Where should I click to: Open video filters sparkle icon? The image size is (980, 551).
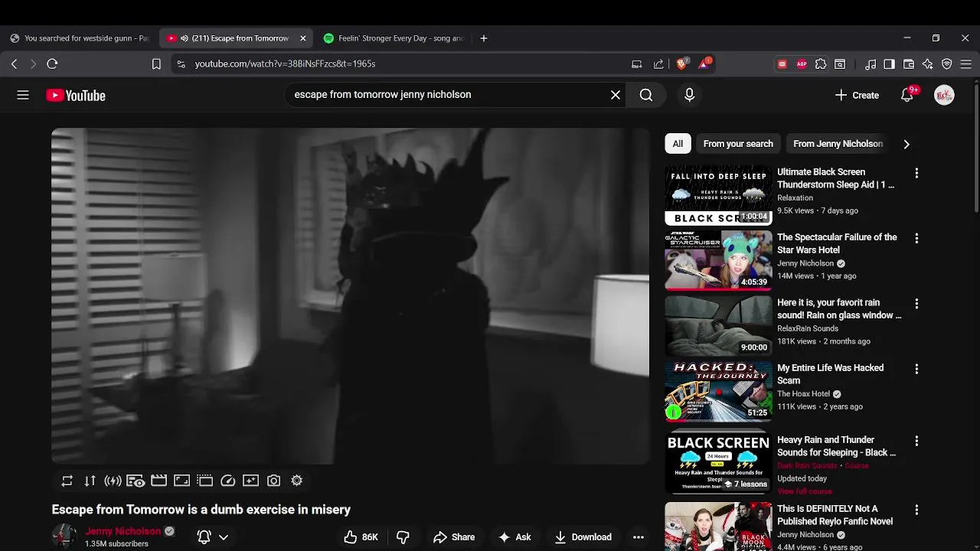point(250,481)
